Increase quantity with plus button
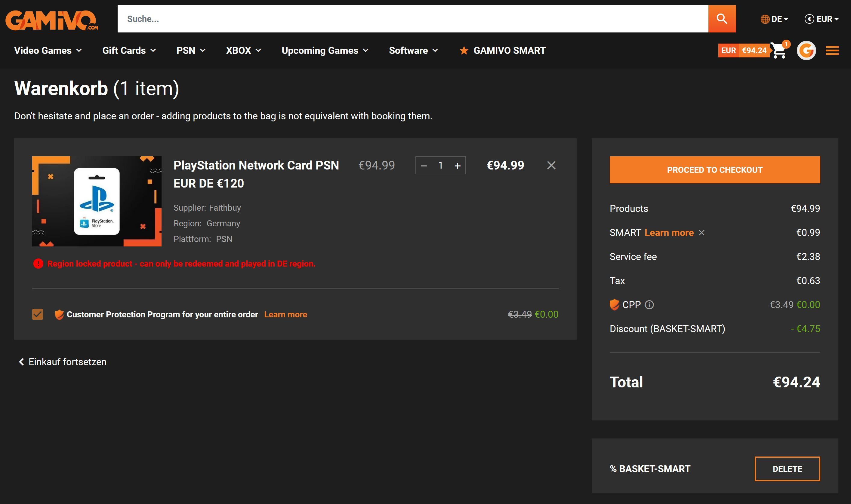Image resolution: width=851 pixels, height=504 pixels. pos(458,166)
